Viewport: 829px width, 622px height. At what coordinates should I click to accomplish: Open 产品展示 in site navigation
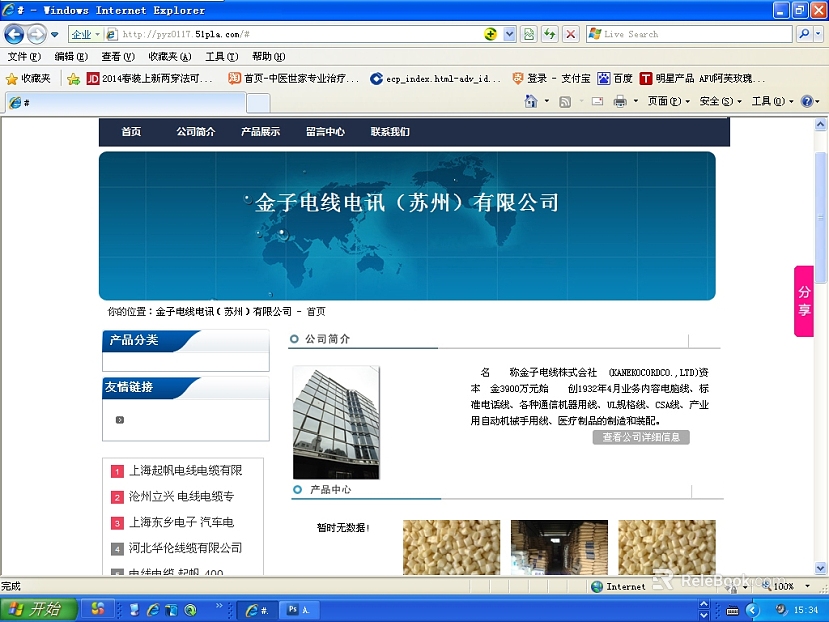260,132
